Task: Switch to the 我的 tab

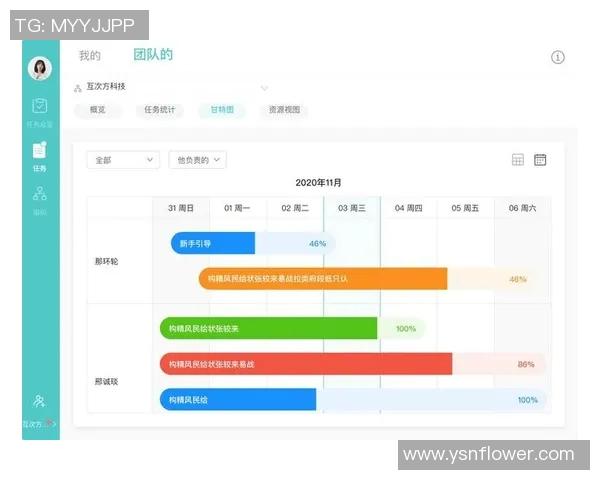Action: [x=90, y=56]
